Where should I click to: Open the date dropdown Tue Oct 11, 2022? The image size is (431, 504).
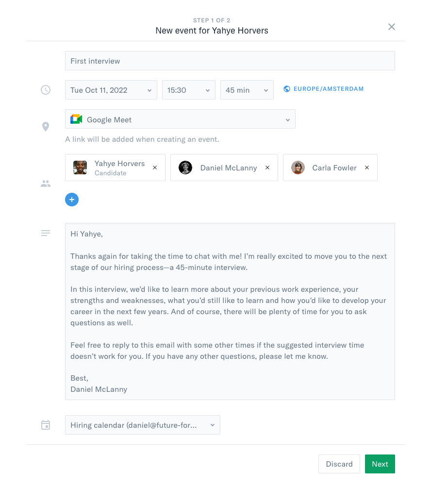click(111, 90)
